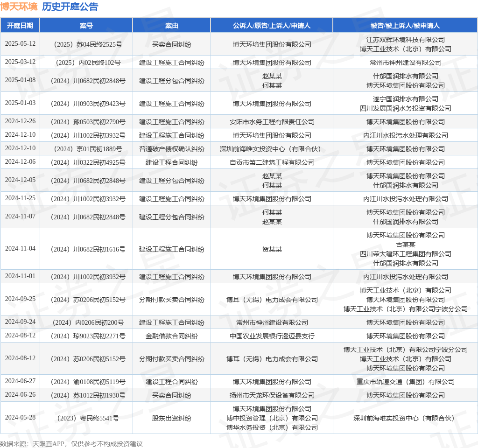
Task: Select date cell 2024-11-25
Action: click(20, 198)
